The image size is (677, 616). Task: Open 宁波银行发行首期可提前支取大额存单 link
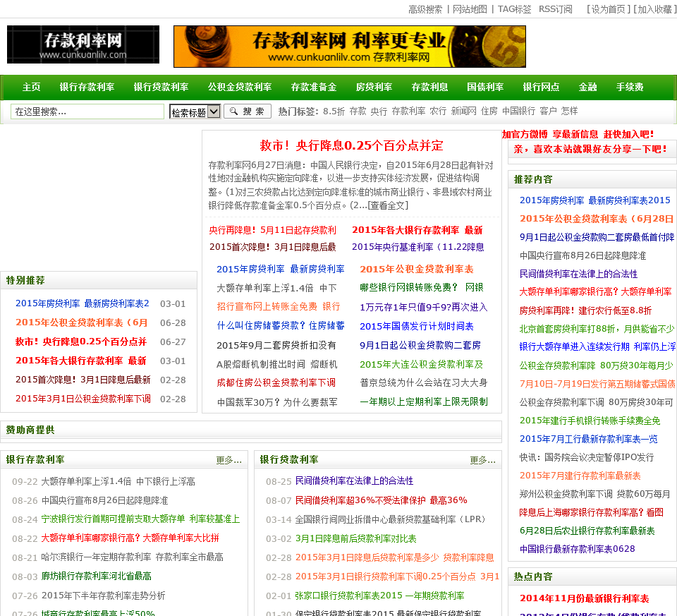pyautogui.click(x=140, y=519)
